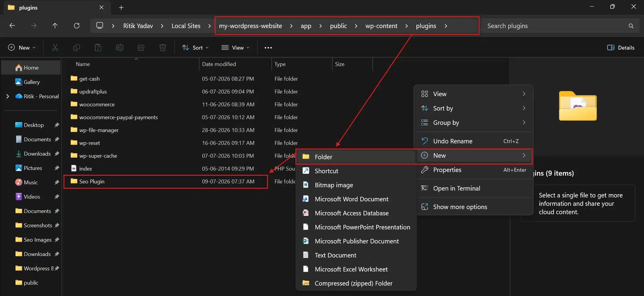The height and width of the screenshot is (296, 644).
Task: Open the New dropdown in the toolbar
Action: [22, 47]
